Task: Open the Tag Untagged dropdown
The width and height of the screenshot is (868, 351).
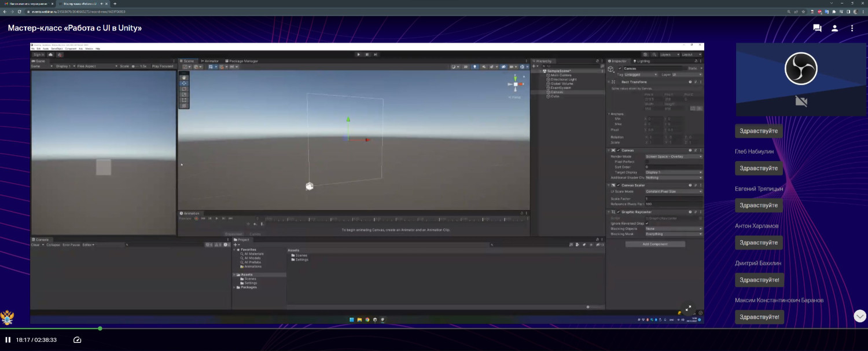Action: pos(641,75)
